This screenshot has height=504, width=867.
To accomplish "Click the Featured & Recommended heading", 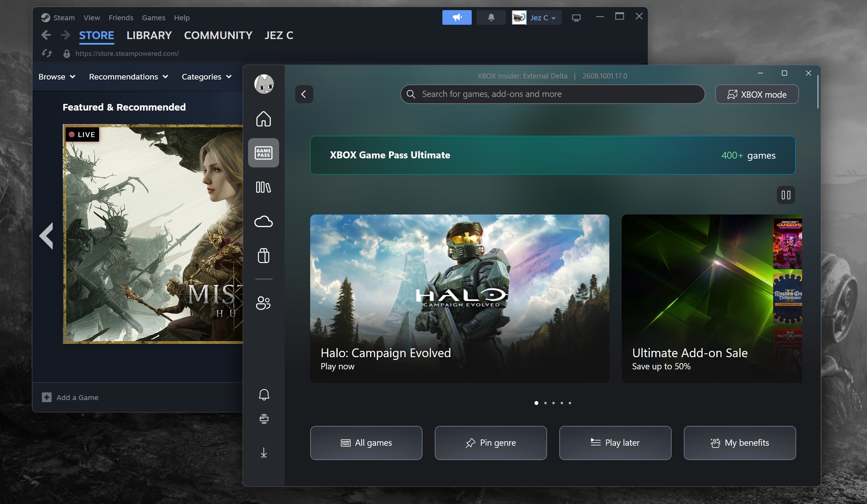I will click(x=124, y=107).
